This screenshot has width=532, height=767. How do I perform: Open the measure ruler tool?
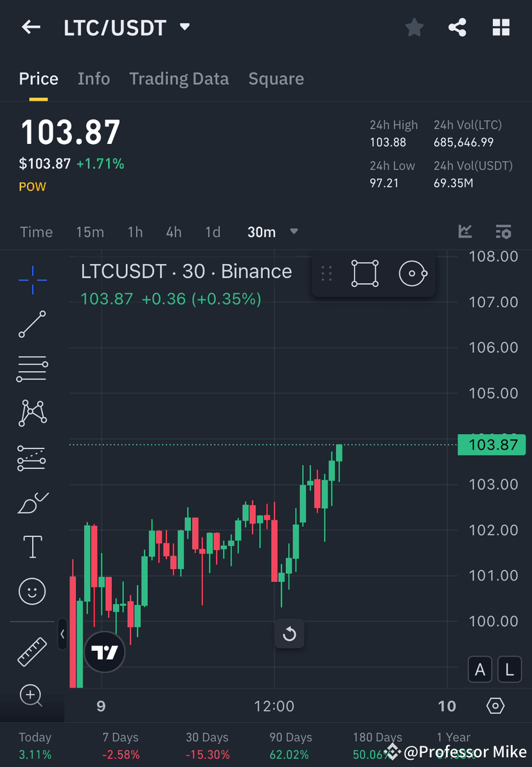point(32,651)
